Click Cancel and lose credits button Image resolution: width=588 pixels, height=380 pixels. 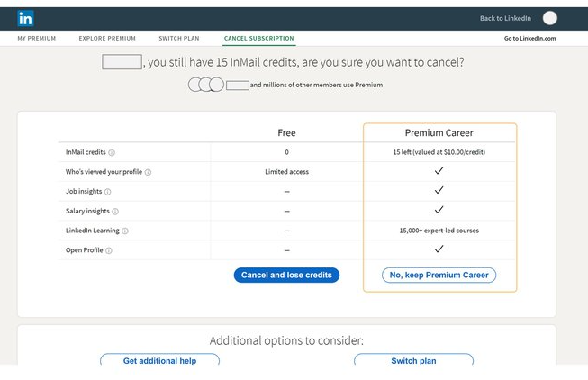click(286, 275)
